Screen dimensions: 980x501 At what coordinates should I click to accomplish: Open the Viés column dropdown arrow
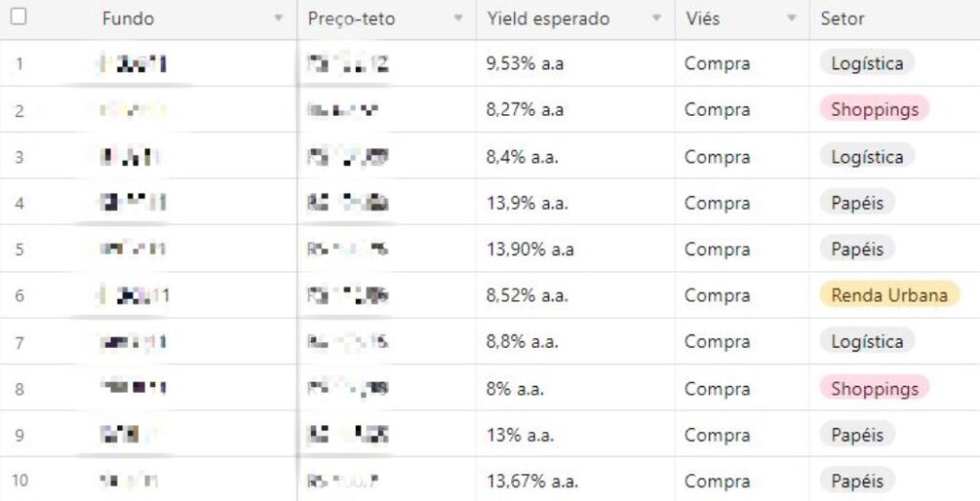[x=791, y=19]
